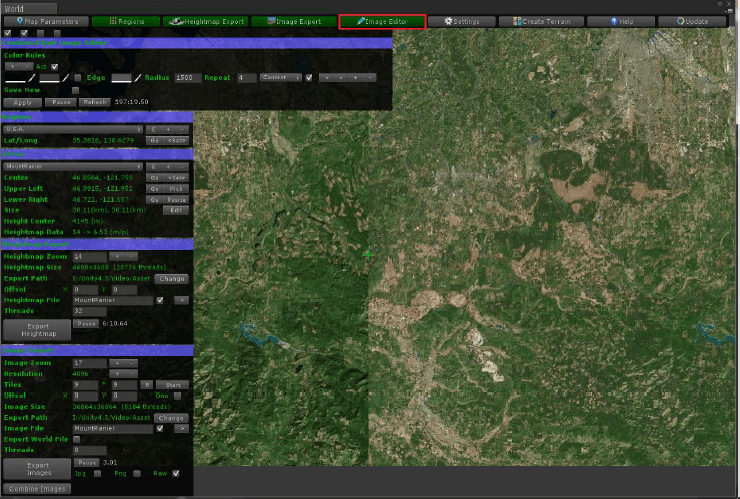Click the Edge color swatch
The width and height of the screenshot is (740, 499).
(x=121, y=78)
